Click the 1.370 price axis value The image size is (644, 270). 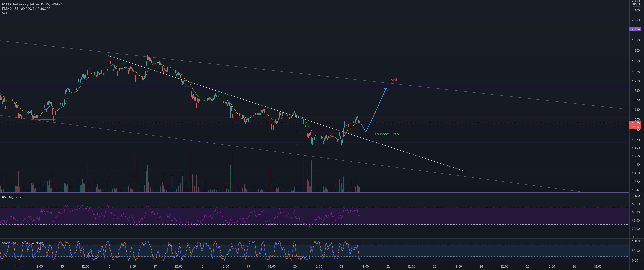point(635,182)
